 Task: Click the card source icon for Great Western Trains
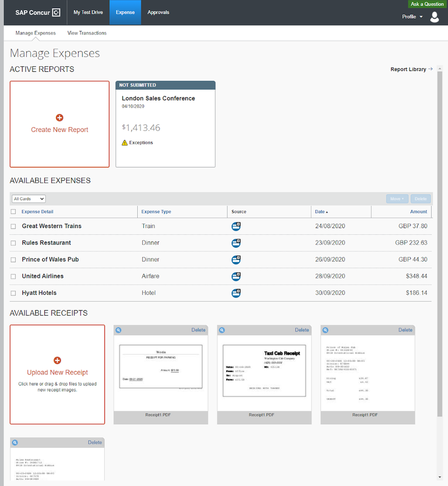tap(236, 226)
